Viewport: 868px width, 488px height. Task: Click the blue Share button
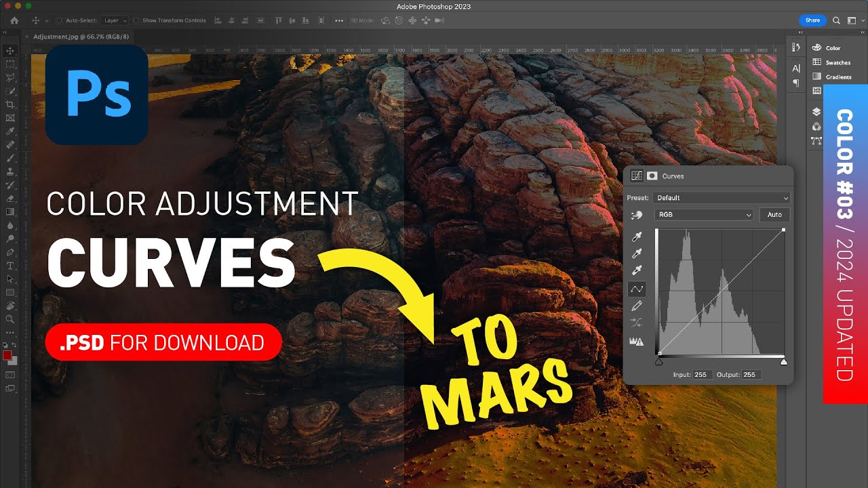coord(812,20)
